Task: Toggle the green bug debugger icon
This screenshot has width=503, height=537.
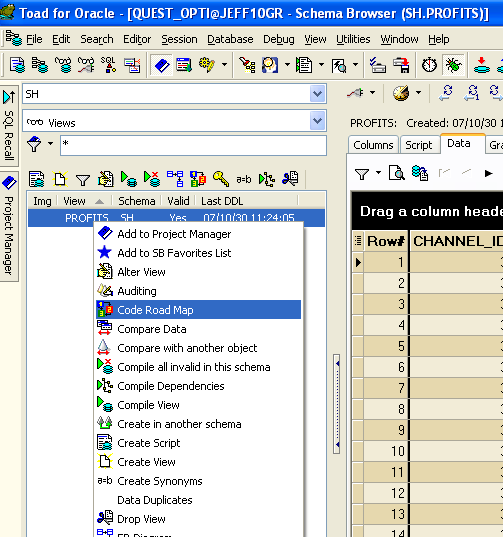Action: point(453,65)
